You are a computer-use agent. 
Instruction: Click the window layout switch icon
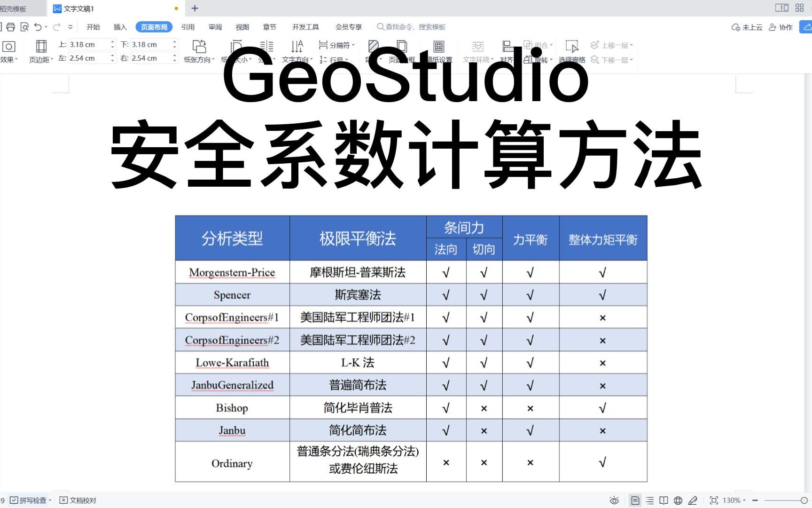(x=782, y=8)
